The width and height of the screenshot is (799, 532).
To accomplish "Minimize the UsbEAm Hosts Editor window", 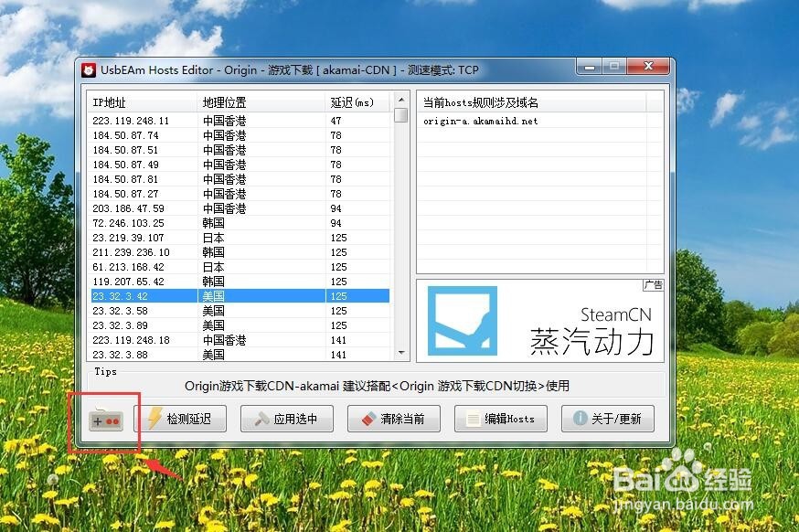I will coord(590,67).
